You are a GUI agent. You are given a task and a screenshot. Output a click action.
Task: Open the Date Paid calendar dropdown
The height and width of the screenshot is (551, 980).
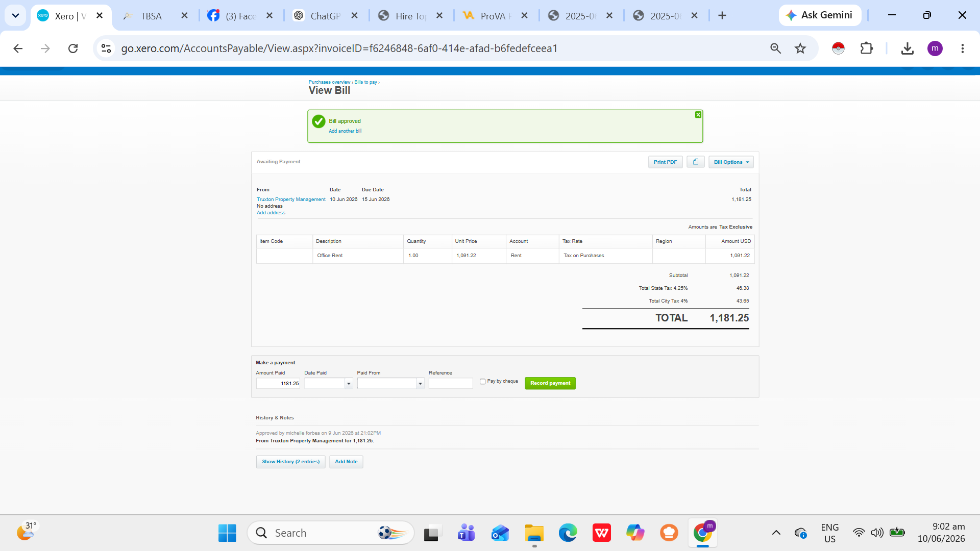pos(349,384)
